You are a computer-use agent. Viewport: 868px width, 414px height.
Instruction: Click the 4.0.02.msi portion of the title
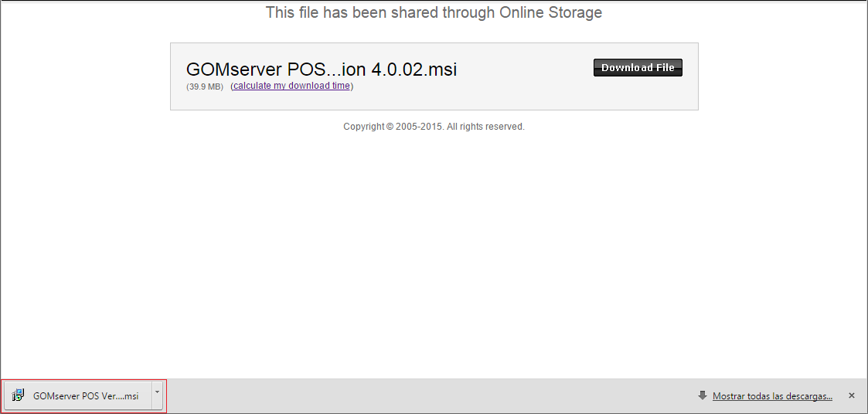pyautogui.click(x=414, y=70)
